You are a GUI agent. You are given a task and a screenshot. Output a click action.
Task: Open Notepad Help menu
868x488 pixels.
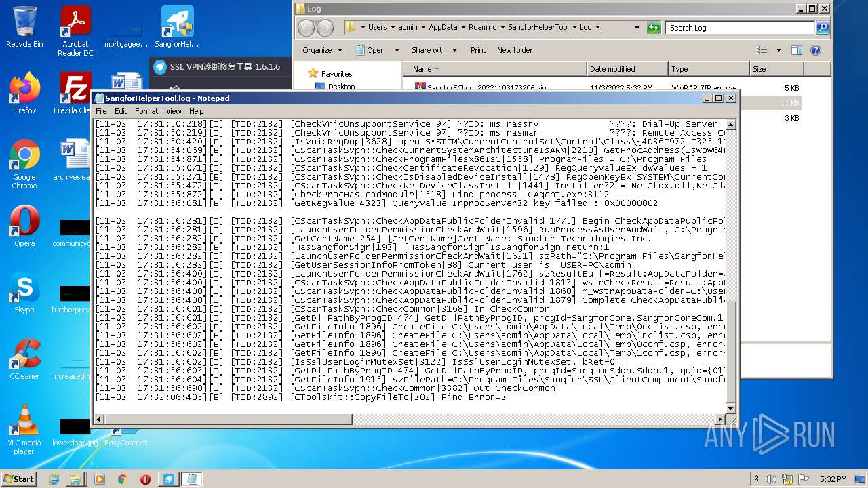tap(197, 111)
